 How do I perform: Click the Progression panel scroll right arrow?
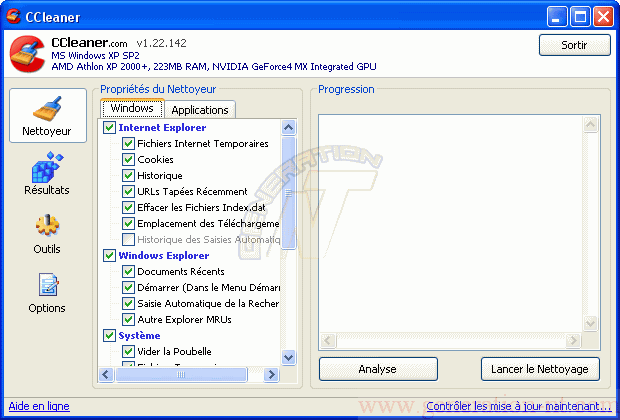[x=573, y=340]
